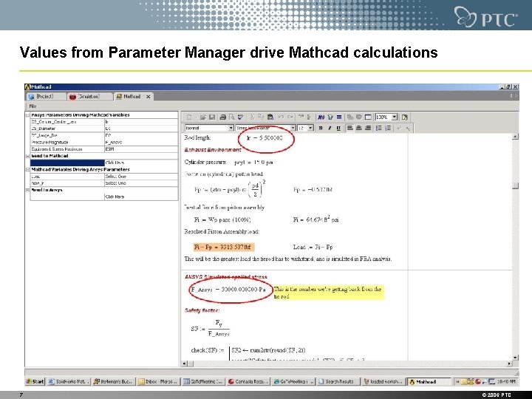The width and height of the screenshot is (532, 399).
Task: Toggle the bulleted list icon
Action: pyautogui.click(x=378, y=128)
